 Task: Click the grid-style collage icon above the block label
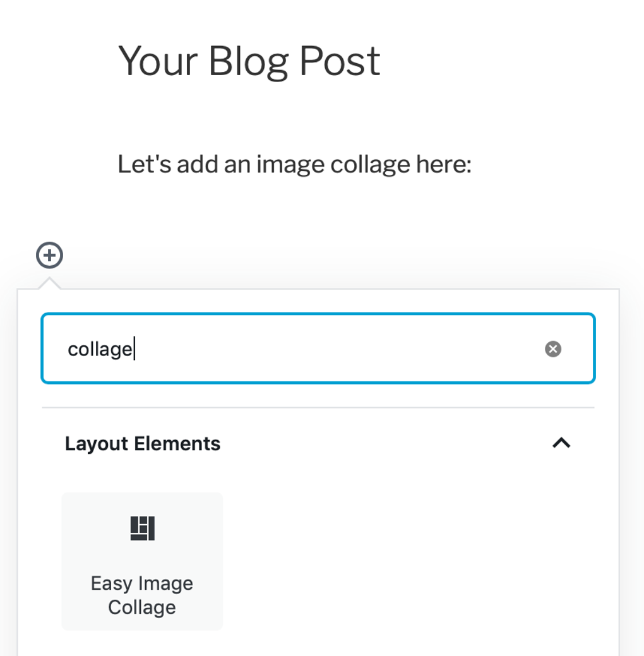coord(141,528)
